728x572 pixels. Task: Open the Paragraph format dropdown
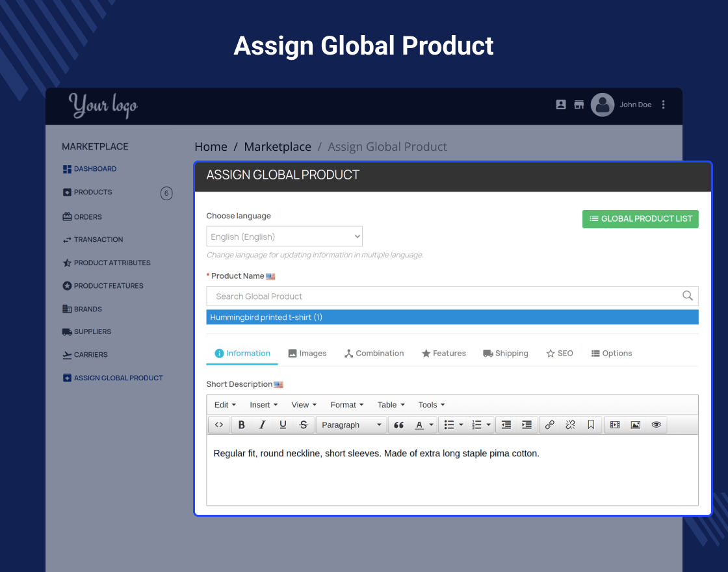click(351, 425)
